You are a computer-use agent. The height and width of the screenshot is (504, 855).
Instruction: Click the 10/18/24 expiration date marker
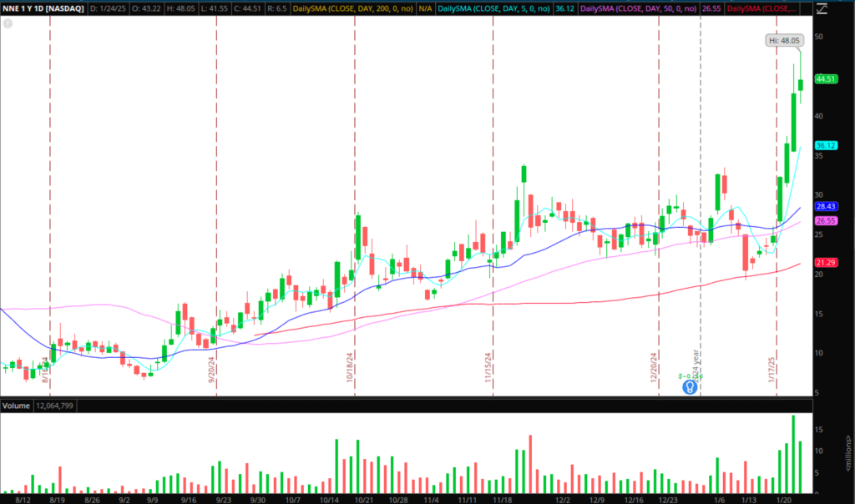[x=350, y=367]
